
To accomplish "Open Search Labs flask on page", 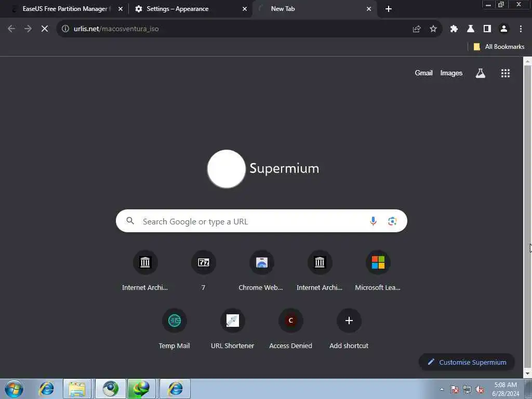I will pyautogui.click(x=481, y=73).
